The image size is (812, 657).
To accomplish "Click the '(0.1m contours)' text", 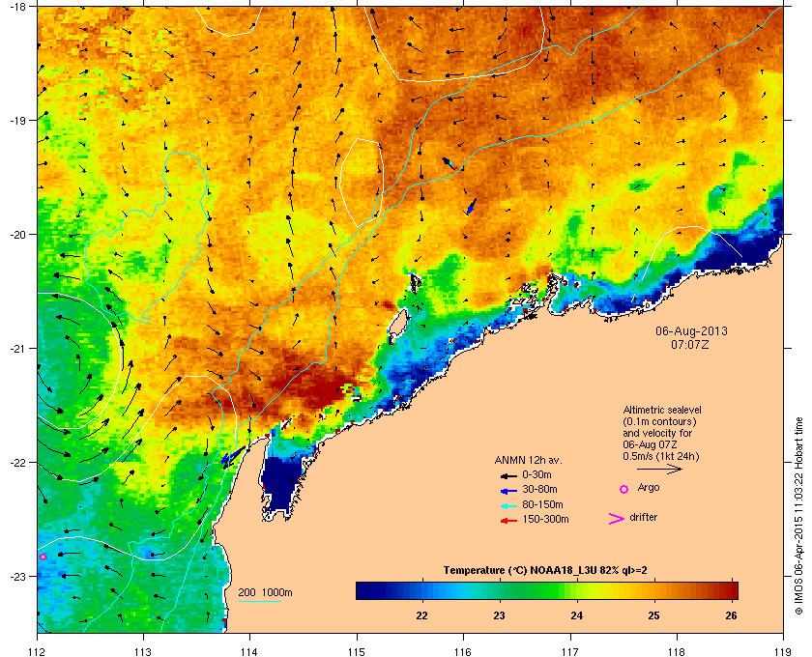I will point(659,421).
